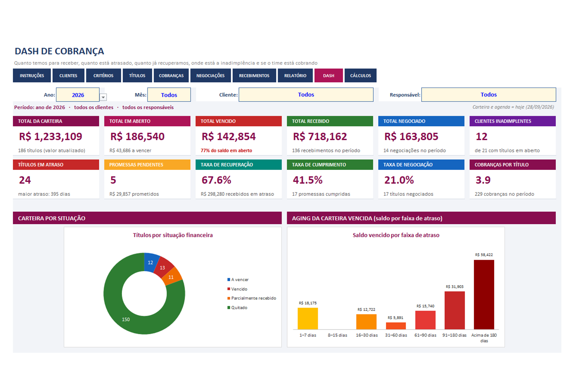Image resolution: width=570 pixels, height=392 pixels.
Task: Select the 'Saldo vencido por faixa de atraso' chart title
Action: pos(396,235)
